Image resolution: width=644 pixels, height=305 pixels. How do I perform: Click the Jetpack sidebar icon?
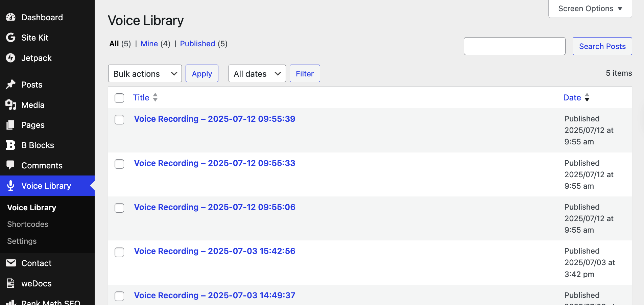point(11,58)
